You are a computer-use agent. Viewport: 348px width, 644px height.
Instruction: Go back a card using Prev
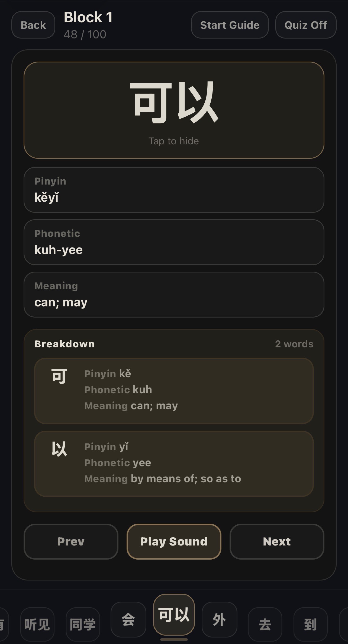tap(71, 542)
